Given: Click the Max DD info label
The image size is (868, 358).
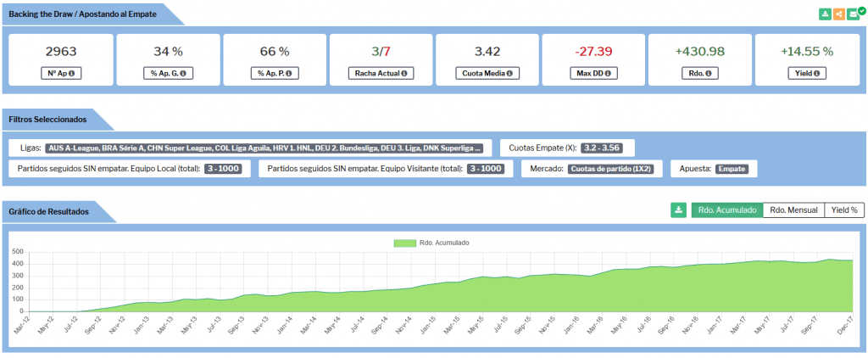Looking at the screenshot, I should (x=593, y=73).
